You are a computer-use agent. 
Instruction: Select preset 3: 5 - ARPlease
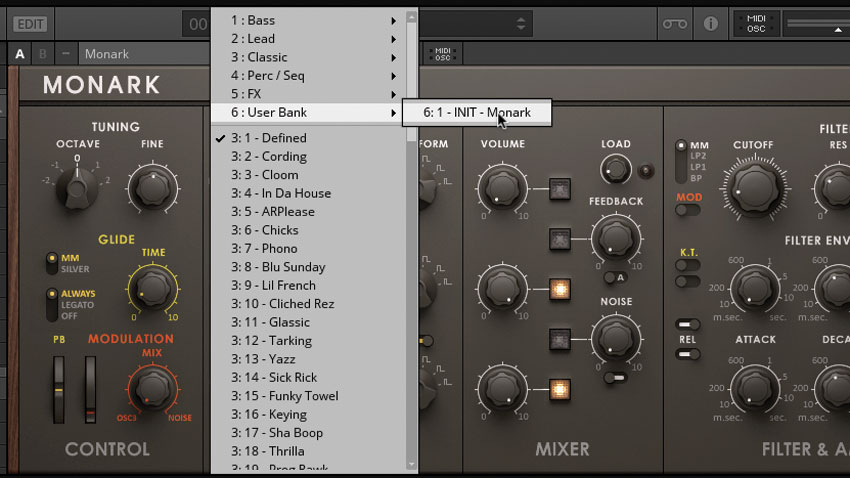point(309,212)
